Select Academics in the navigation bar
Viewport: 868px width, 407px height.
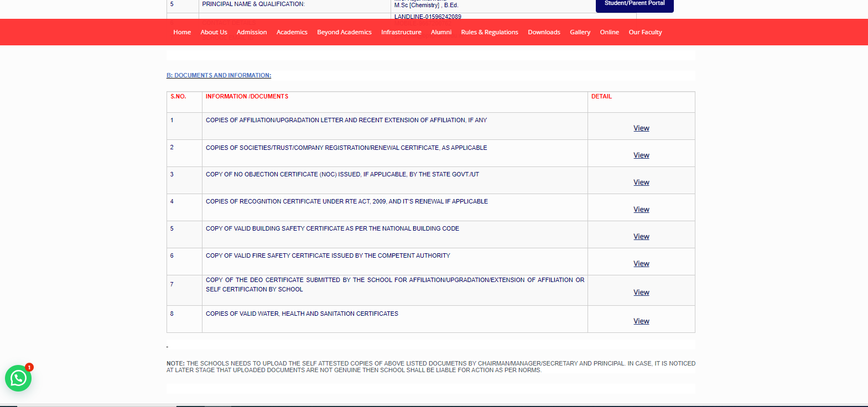[292, 32]
